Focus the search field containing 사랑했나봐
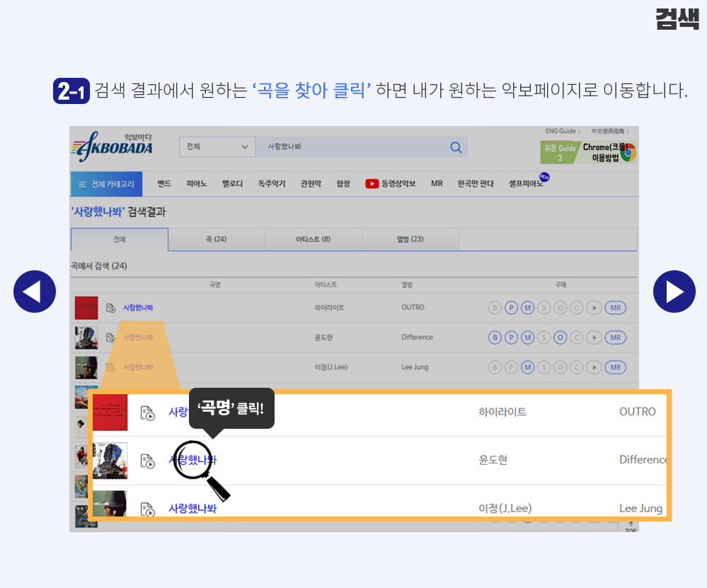The height and width of the screenshot is (588, 707). click(x=352, y=147)
